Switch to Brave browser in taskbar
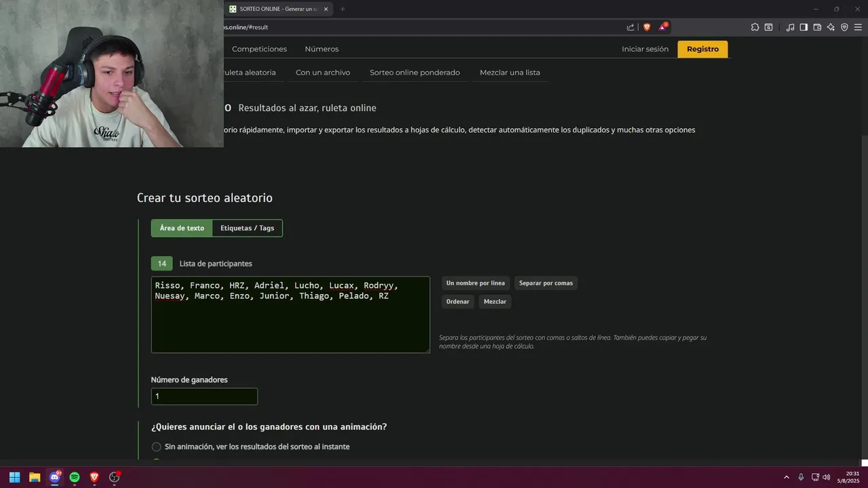Viewport: 868px width, 488px height. (x=94, y=477)
